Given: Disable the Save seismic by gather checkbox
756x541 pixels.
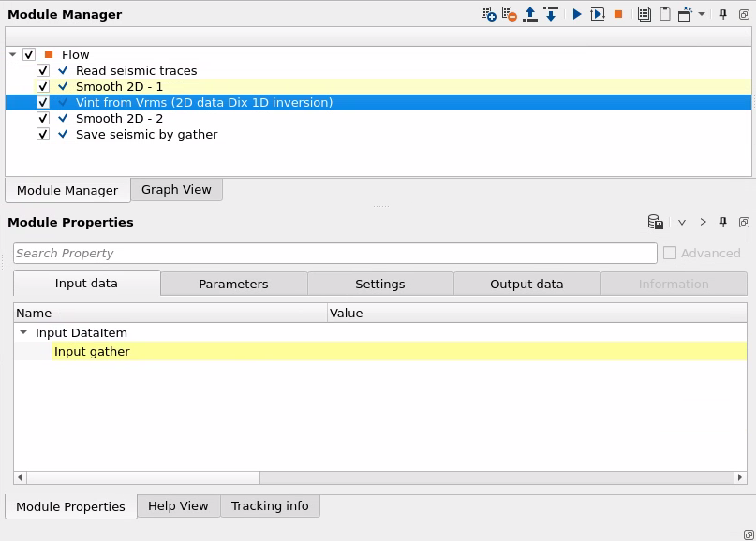Looking at the screenshot, I should click(x=43, y=135).
